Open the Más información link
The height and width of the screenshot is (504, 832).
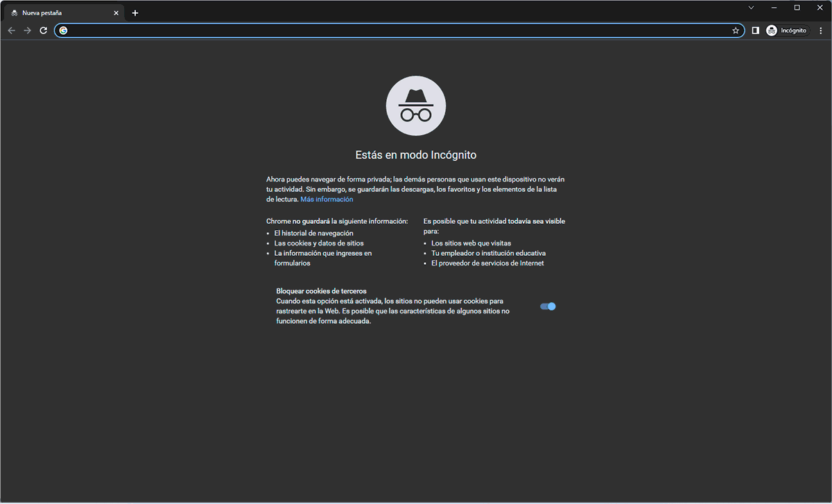click(327, 200)
